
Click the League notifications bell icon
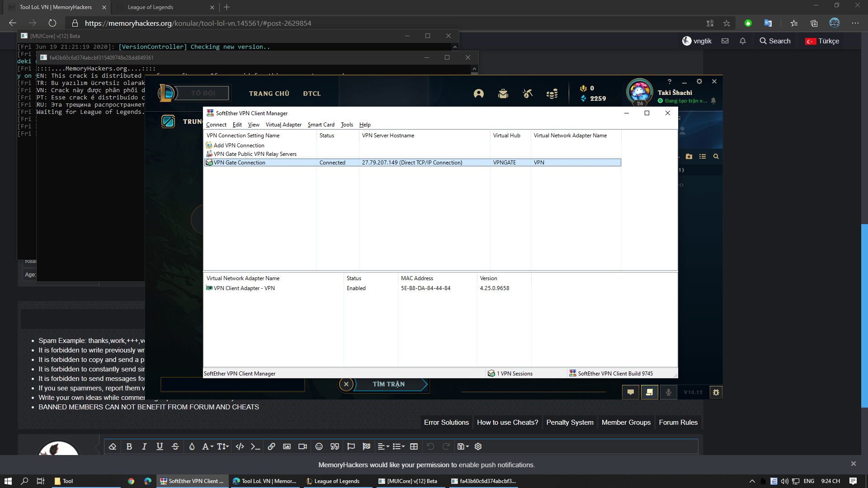point(713,101)
